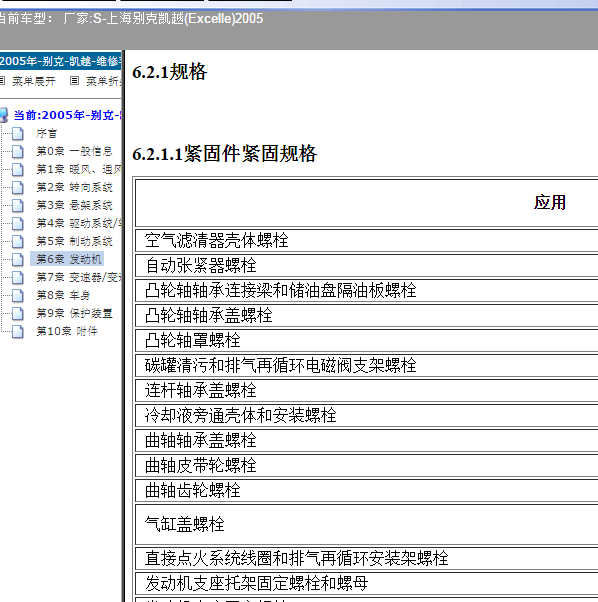Open chapter 第10章 附件
Viewport: 598px width, 602px height.
pyautogui.click(x=67, y=331)
